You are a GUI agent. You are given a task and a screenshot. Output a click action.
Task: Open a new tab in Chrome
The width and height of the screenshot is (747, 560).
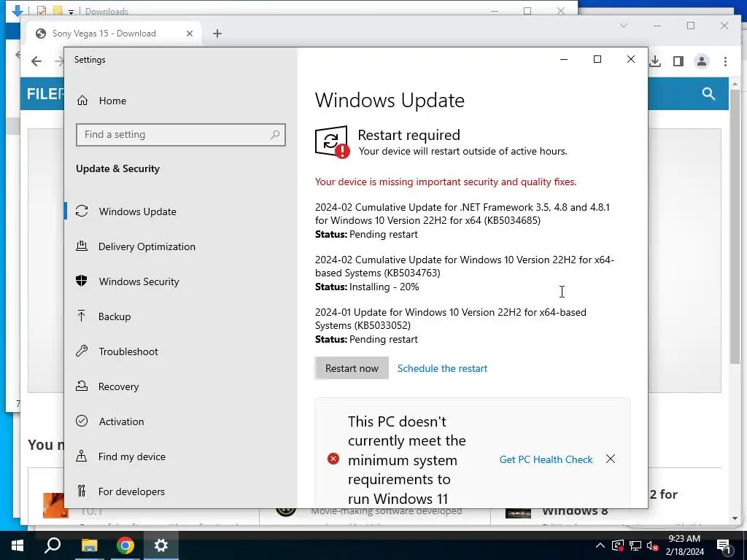click(217, 34)
